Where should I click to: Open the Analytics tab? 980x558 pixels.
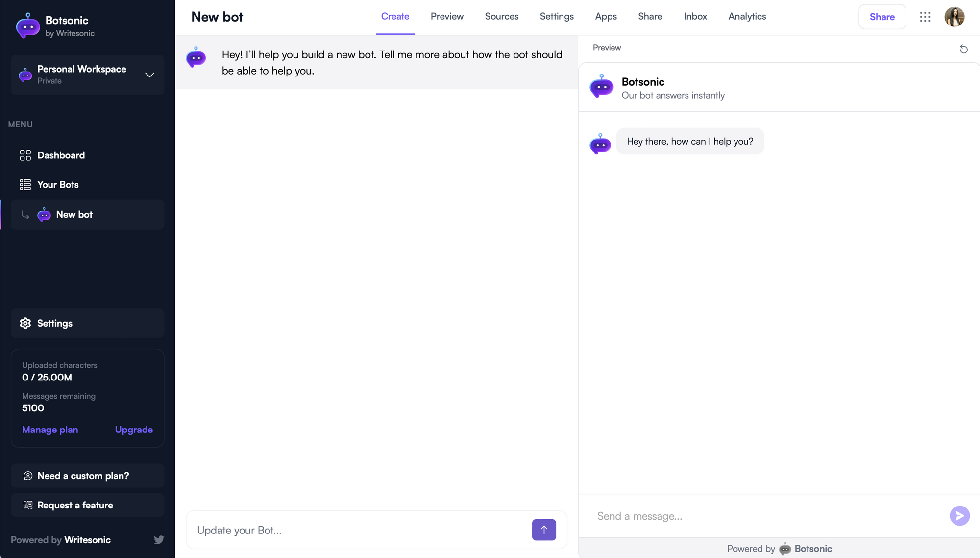pyautogui.click(x=747, y=16)
